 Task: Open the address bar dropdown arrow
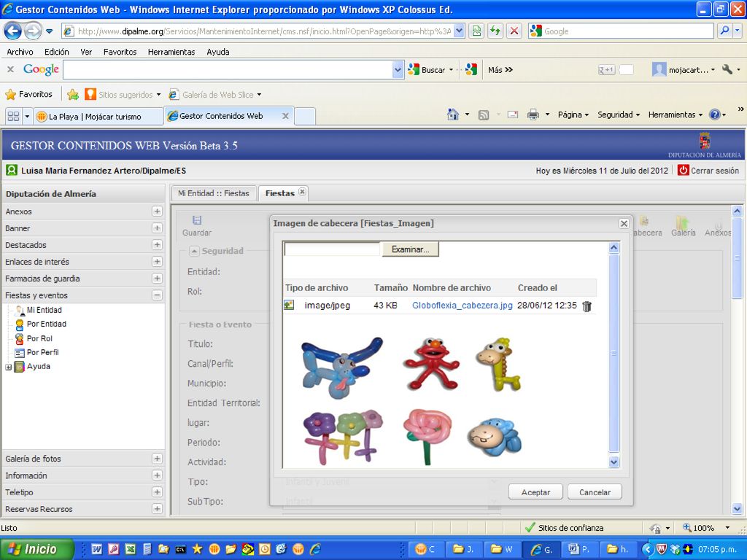[x=459, y=31]
